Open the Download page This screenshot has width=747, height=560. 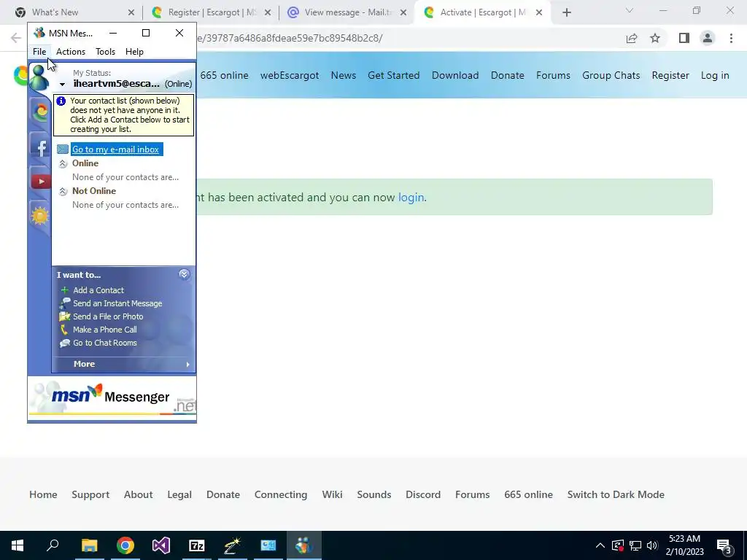click(x=455, y=75)
